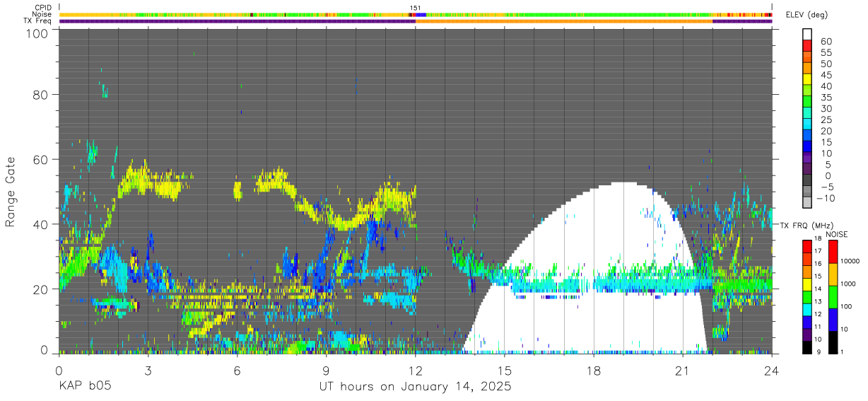Click the 24 tick on the UT hours axis
The width and height of the screenshot is (868, 401).
772,371
